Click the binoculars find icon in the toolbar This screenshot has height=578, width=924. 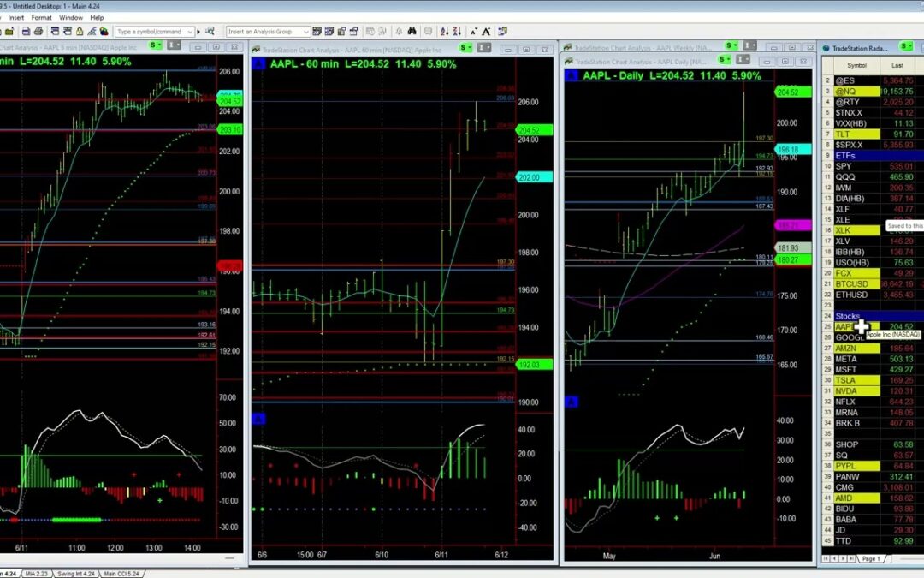coord(412,32)
